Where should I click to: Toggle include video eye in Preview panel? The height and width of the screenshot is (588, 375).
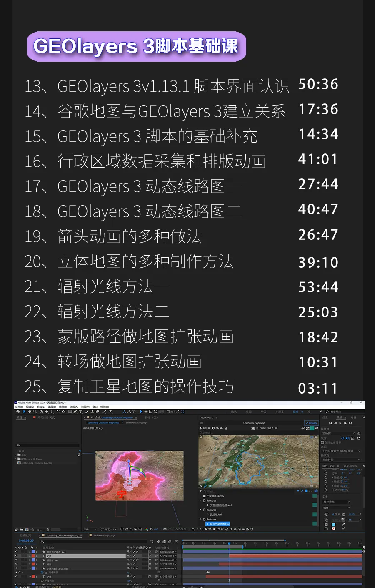pyautogui.click(x=342, y=438)
